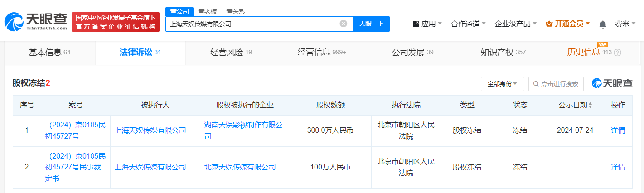The width and height of the screenshot is (644, 193).
Task: Open the 经营信息 tab
Action: point(322,53)
